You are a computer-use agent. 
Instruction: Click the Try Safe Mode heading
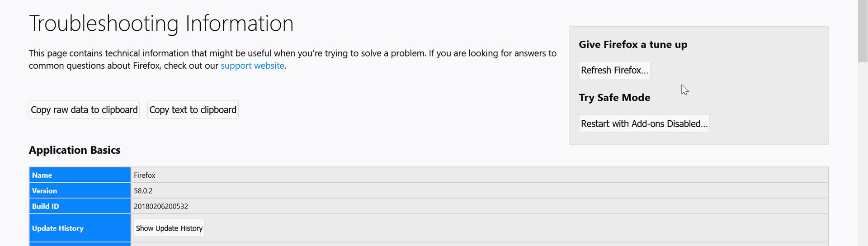coord(614,98)
